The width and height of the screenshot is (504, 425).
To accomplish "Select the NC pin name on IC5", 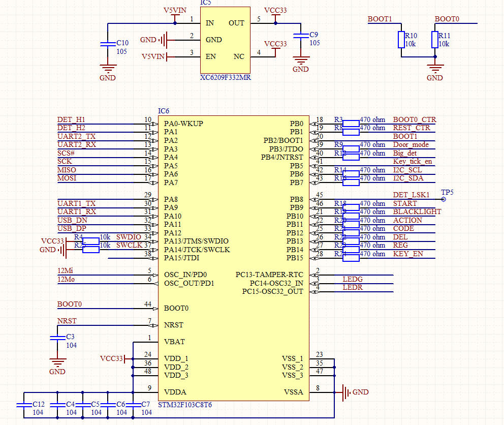I will pyautogui.click(x=239, y=56).
